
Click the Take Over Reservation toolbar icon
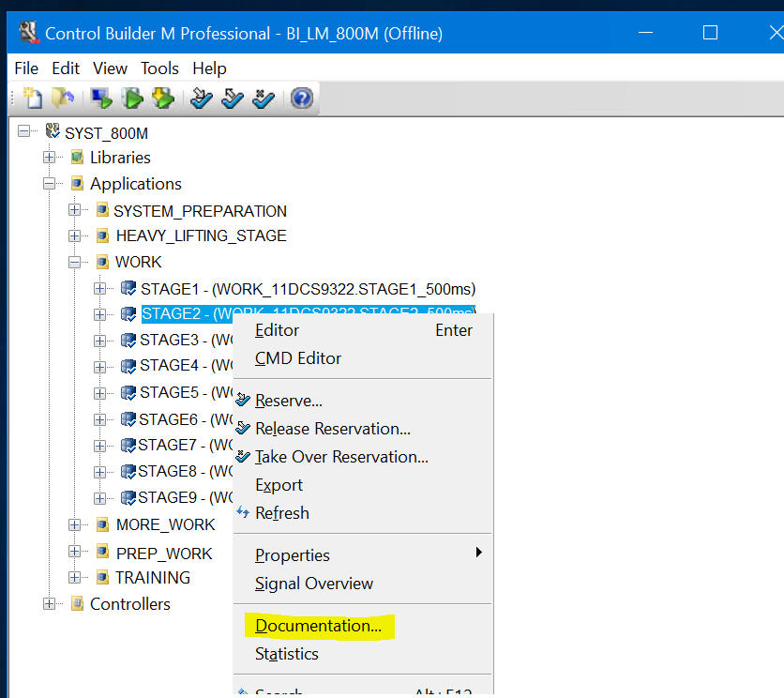coord(263,98)
